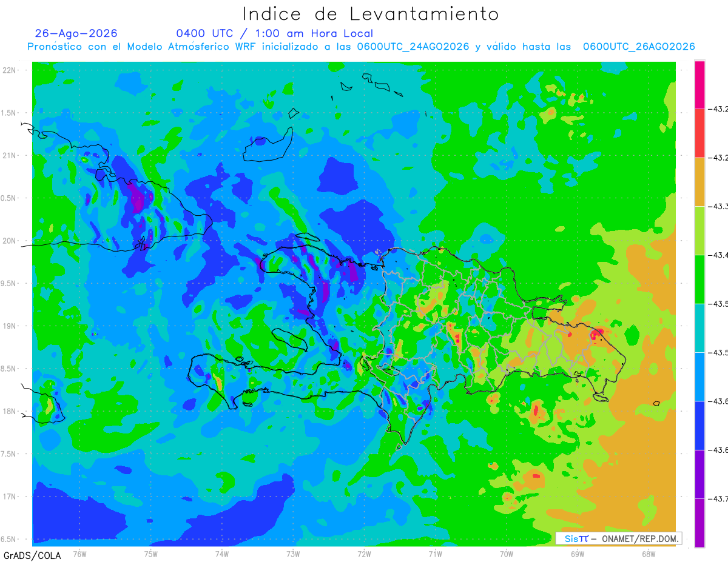Click the '73W' longitude label

(293, 554)
